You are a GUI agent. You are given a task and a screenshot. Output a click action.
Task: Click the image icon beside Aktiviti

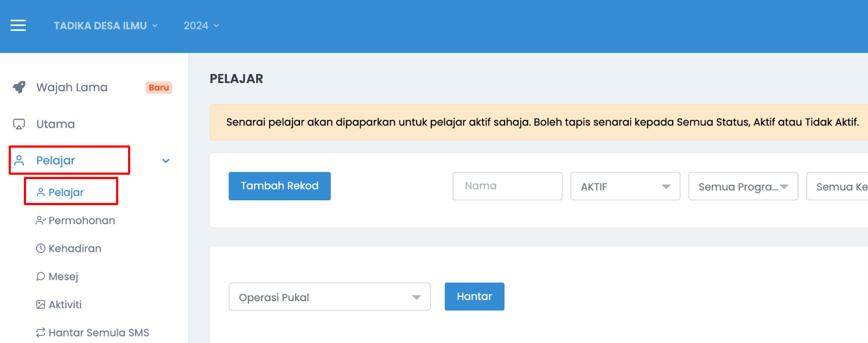[x=41, y=304]
